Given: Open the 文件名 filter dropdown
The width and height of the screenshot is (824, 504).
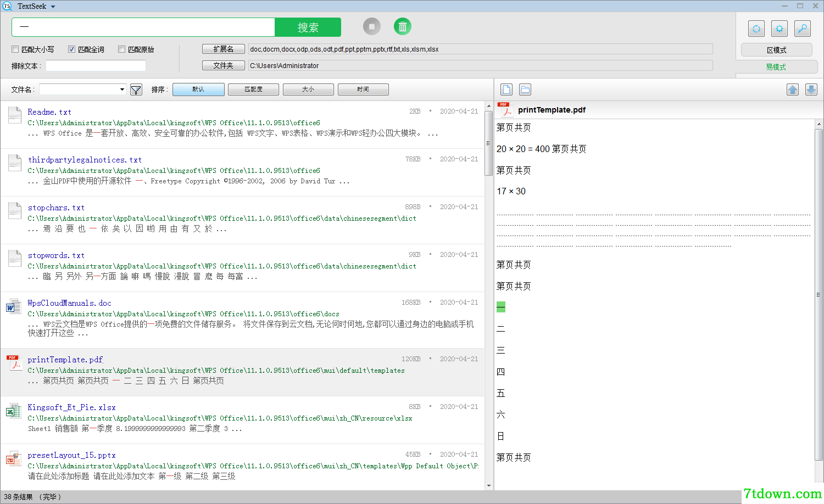Looking at the screenshot, I should [122, 89].
